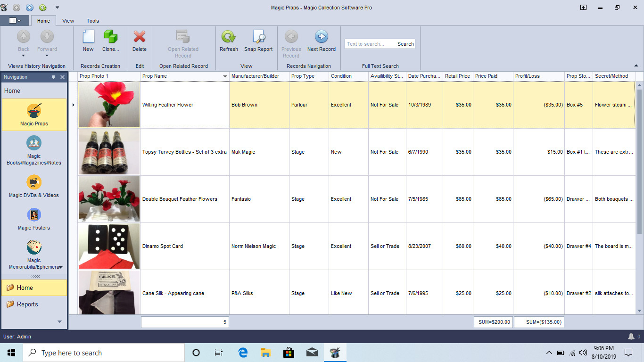Click the SUM=$200.00 total cell
644x362 pixels.
[x=493, y=322]
